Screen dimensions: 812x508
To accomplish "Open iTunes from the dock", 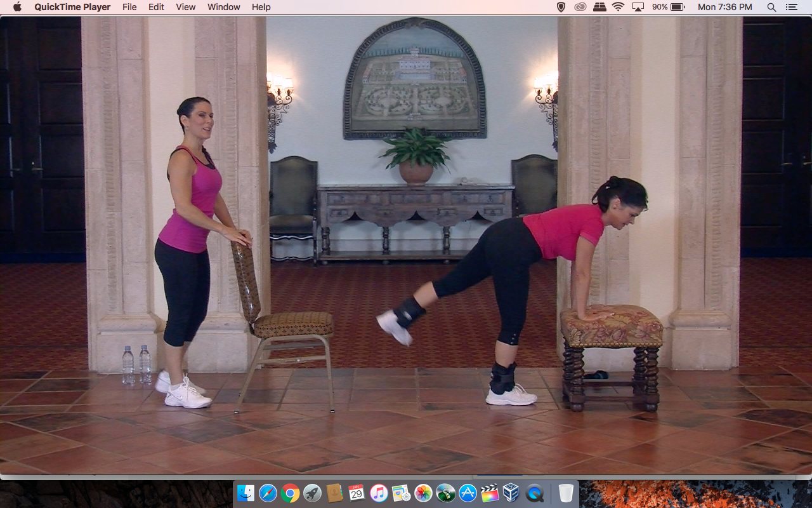I will (x=379, y=493).
